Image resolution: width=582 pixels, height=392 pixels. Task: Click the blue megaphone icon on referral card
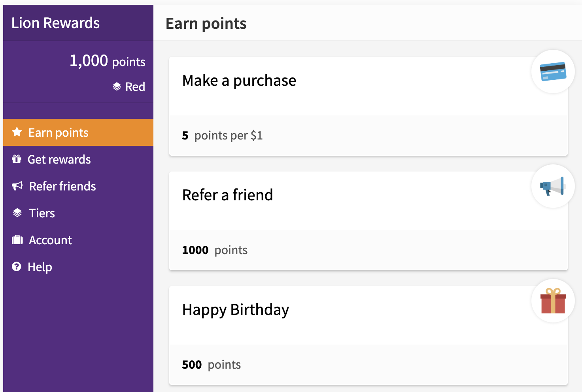point(552,186)
